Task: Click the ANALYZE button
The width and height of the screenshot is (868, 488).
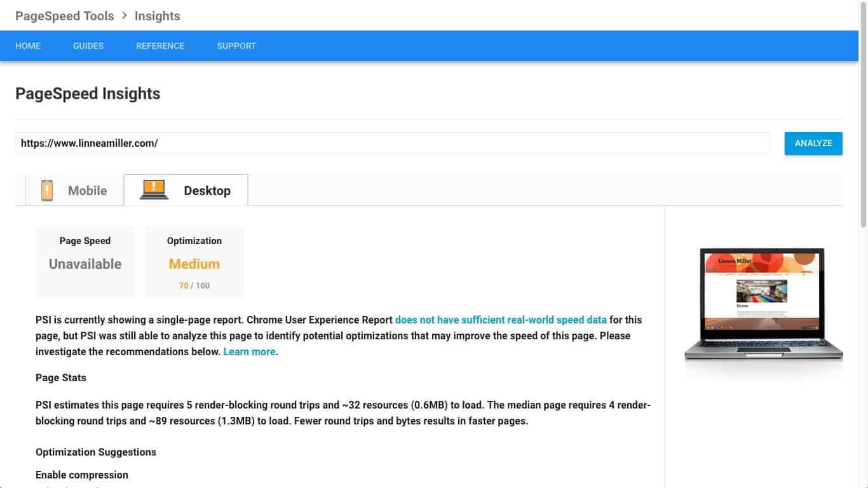Action: coord(813,143)
